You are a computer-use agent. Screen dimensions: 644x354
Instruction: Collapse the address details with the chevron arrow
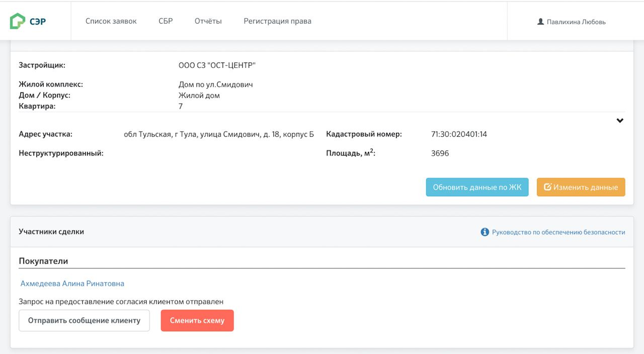click(x=620, y=121)
